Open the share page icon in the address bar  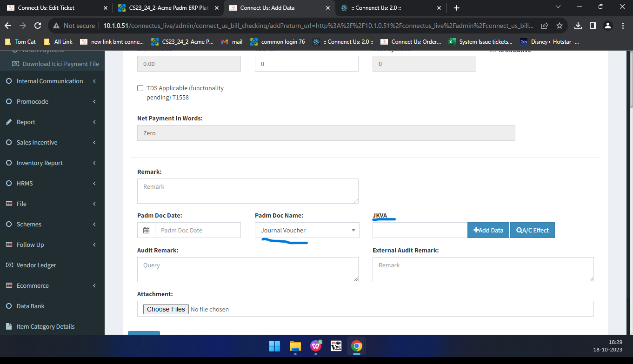pyautogui.click(x=545, y=26)
